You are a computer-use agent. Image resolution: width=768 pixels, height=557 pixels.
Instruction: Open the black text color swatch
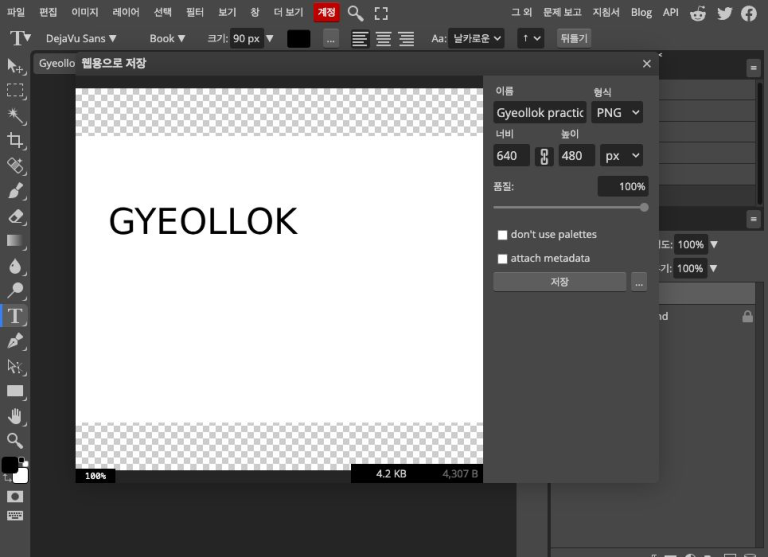click(x=298, y=39)
